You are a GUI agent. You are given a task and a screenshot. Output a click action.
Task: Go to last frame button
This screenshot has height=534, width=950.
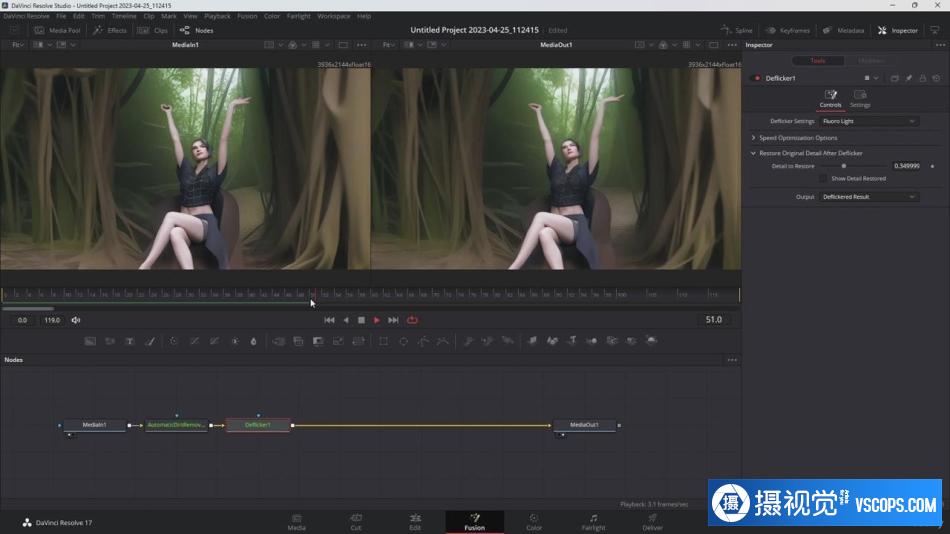click(x=393, y=320)
